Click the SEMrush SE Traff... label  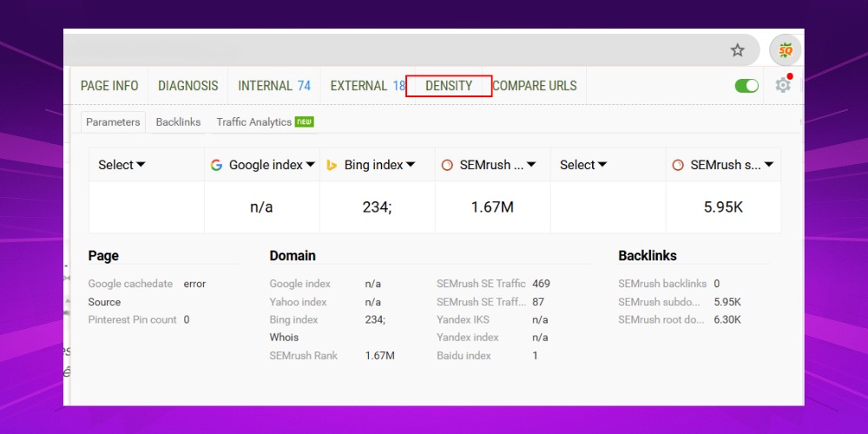(x=481, y=302)
